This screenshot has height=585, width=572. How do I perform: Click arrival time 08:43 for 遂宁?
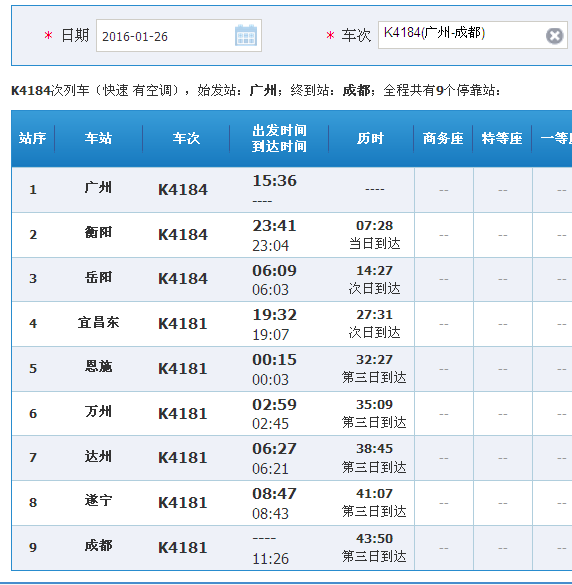(271, 514)
